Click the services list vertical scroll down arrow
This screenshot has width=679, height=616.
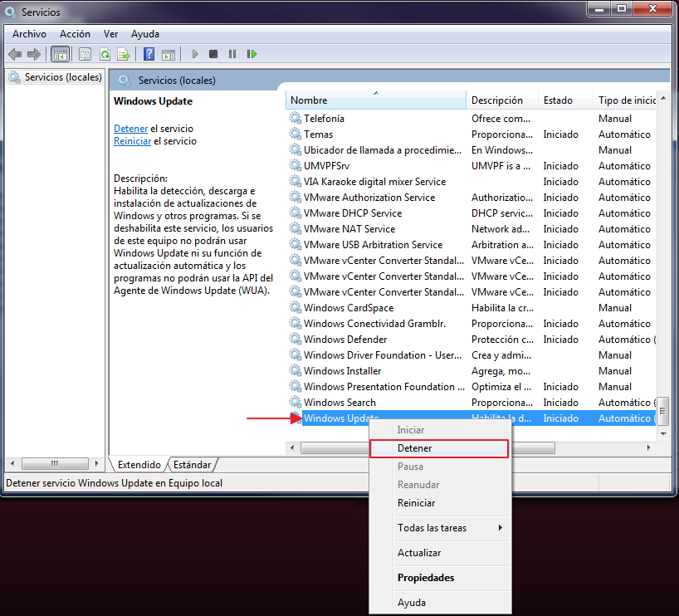[x=663, y=433]
